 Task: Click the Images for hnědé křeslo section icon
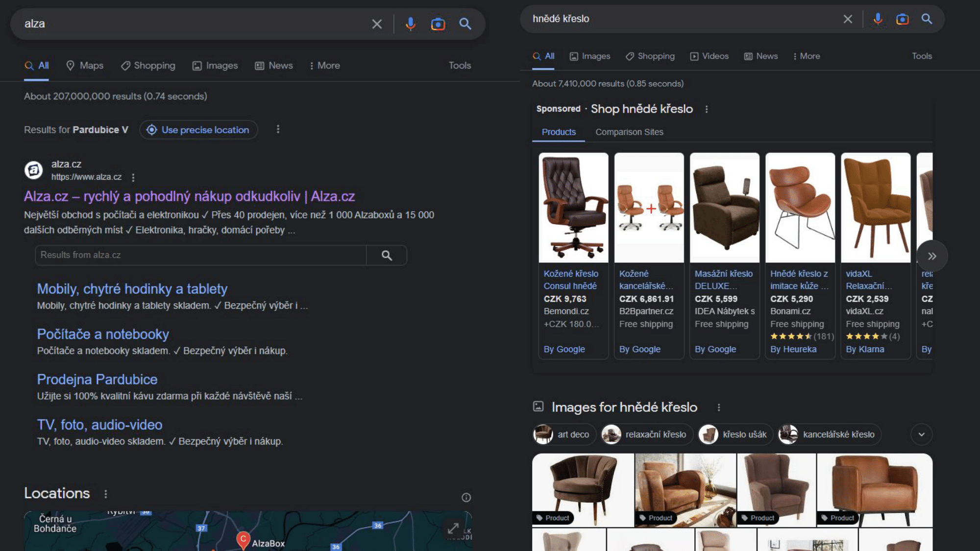(x=538, y=407)
